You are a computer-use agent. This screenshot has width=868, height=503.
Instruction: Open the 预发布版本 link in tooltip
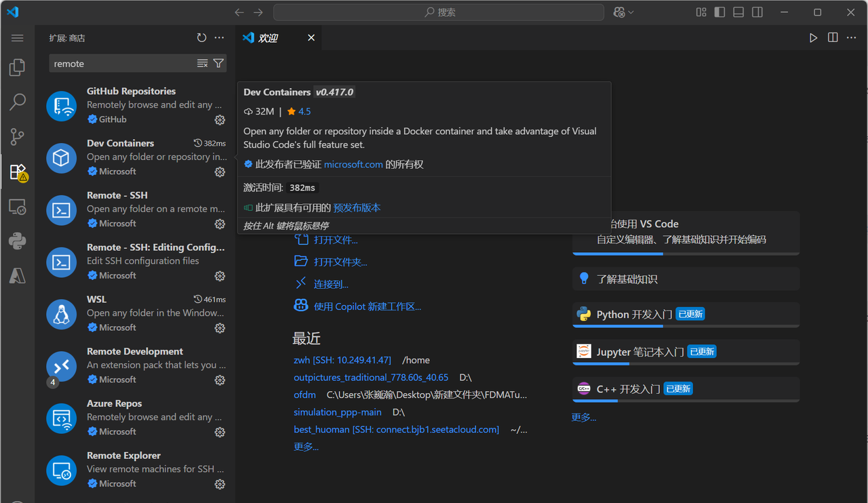point(357,208)
